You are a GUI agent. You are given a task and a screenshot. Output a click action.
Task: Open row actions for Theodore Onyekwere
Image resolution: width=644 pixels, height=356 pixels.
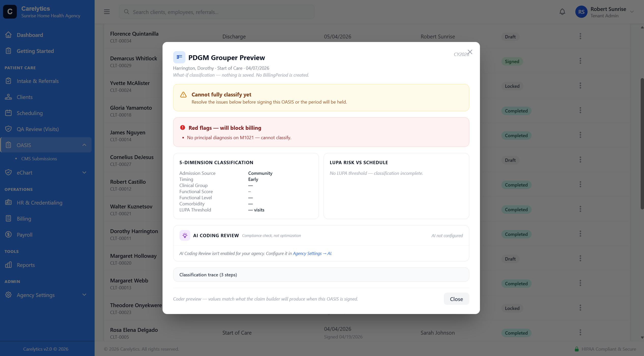(x=580, y=308)
